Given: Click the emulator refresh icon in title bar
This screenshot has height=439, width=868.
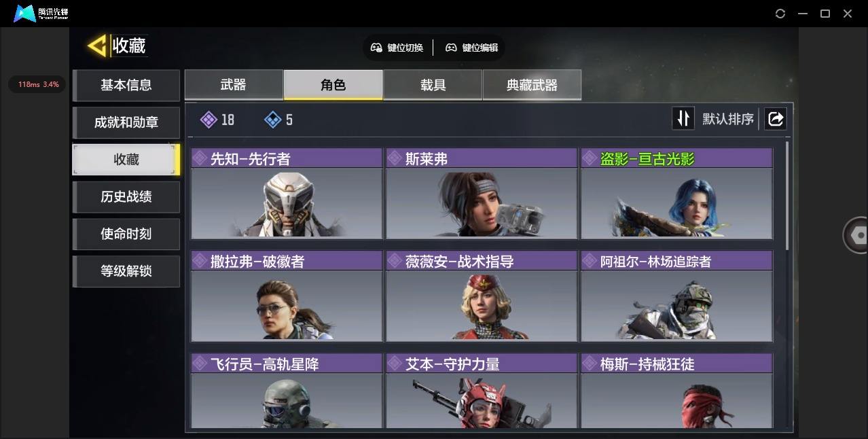Looking at the screenshot, I should pos(780,14).
